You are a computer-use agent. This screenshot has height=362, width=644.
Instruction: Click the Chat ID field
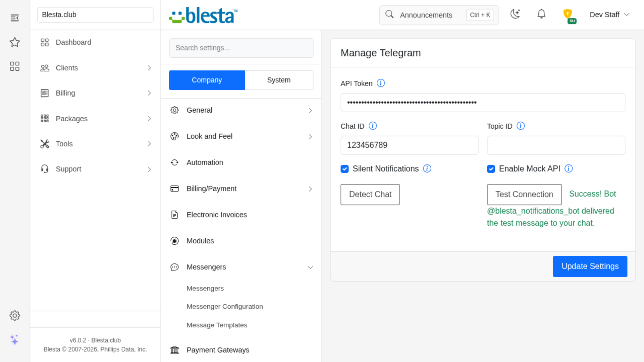click(410, 145)
